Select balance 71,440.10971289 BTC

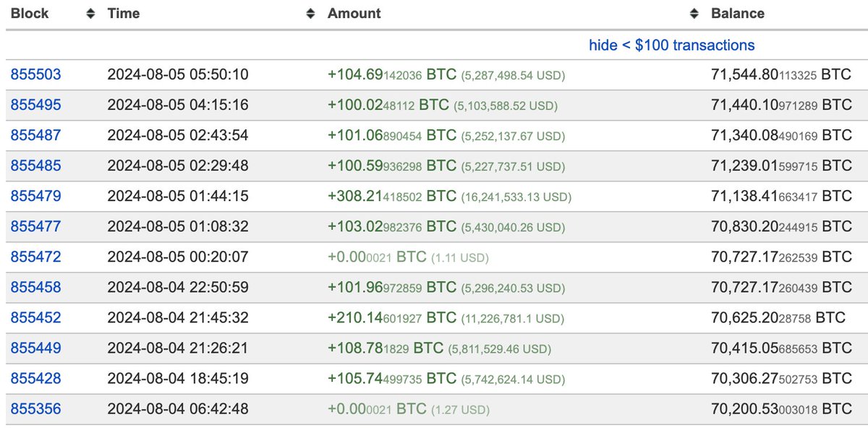click(782, 105)
